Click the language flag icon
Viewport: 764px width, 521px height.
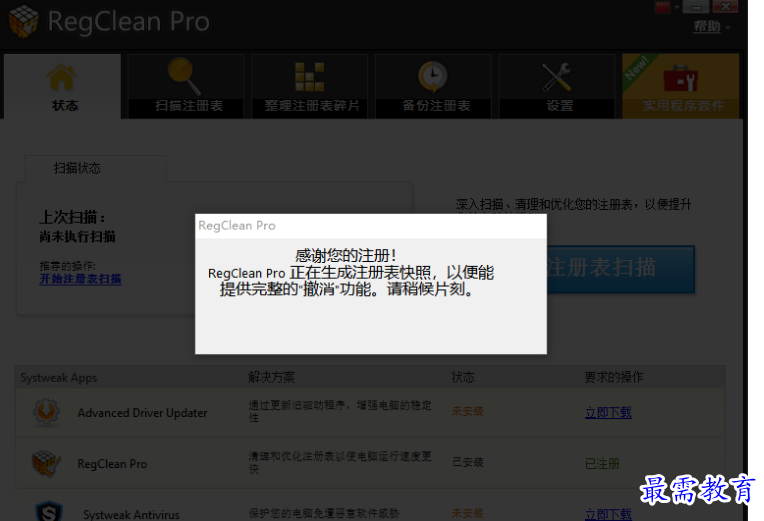663,7
